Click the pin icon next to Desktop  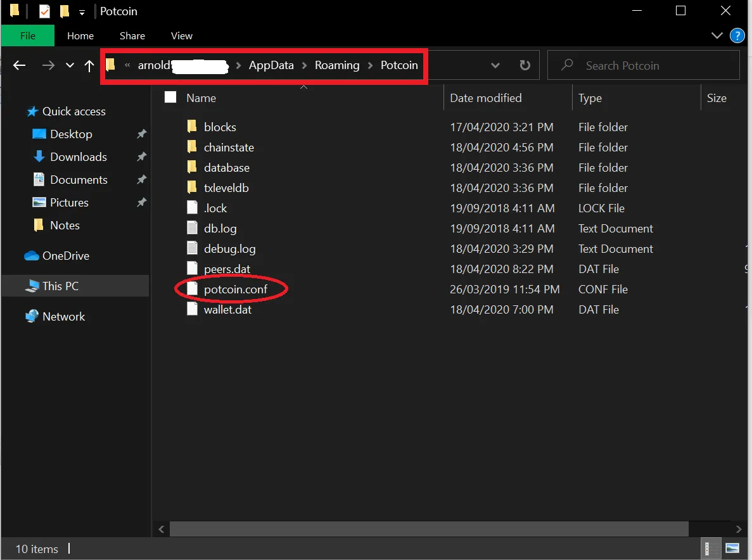click(x=141, y=134)
